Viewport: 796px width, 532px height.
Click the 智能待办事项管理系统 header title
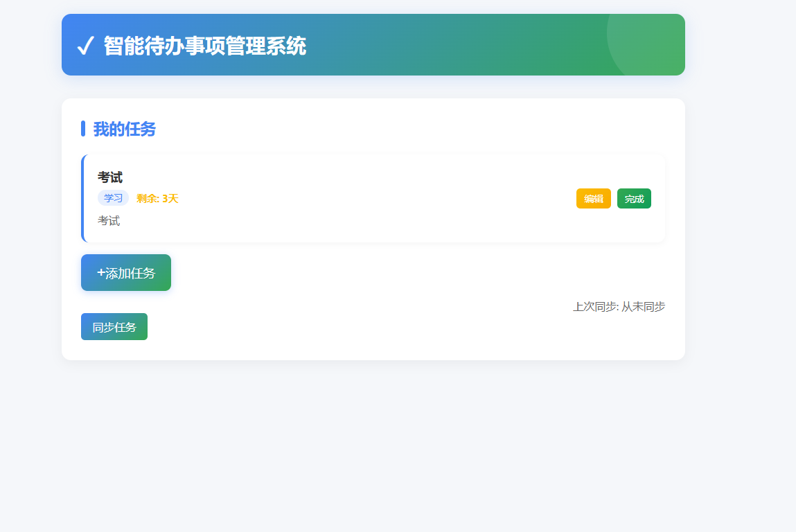204,46
